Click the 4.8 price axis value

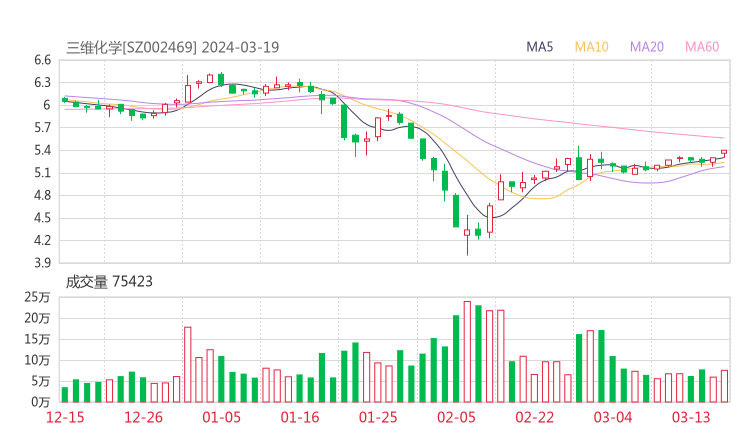(42, 195)
